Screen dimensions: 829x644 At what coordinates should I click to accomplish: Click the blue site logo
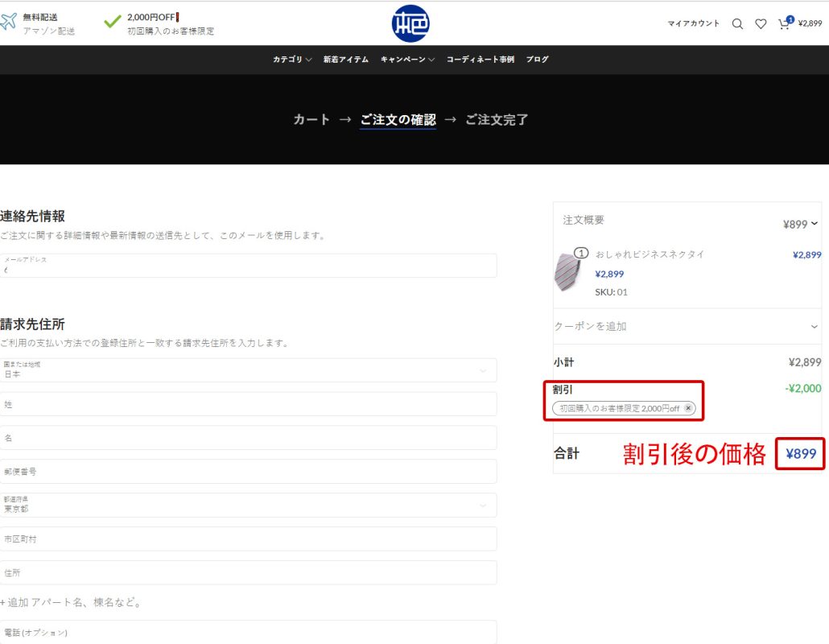pos(410,23)
